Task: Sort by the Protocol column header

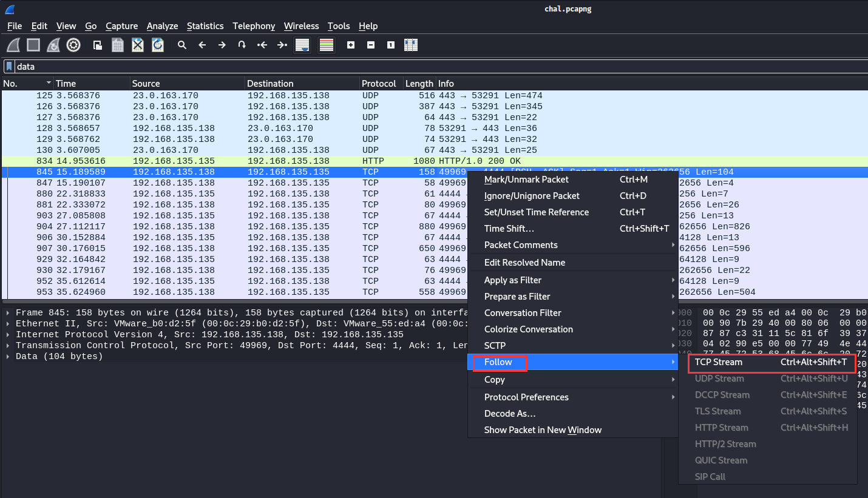Action: pyautogui.click(x=381, y=84)
